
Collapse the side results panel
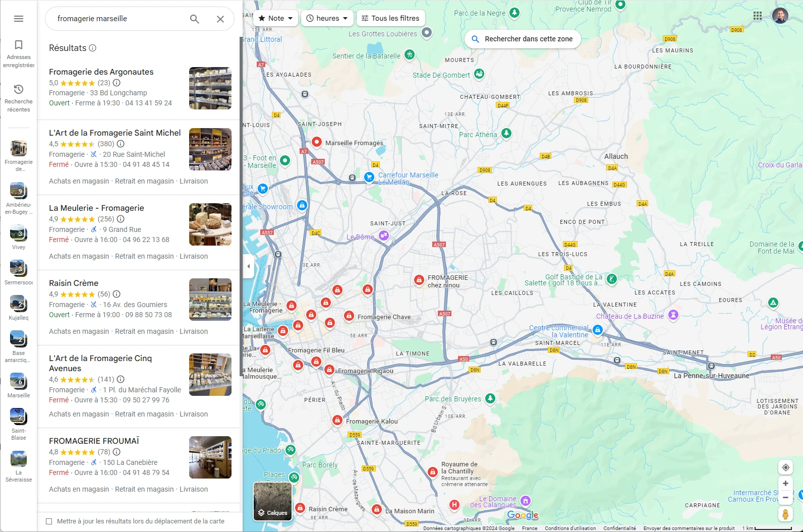point(248,266)
